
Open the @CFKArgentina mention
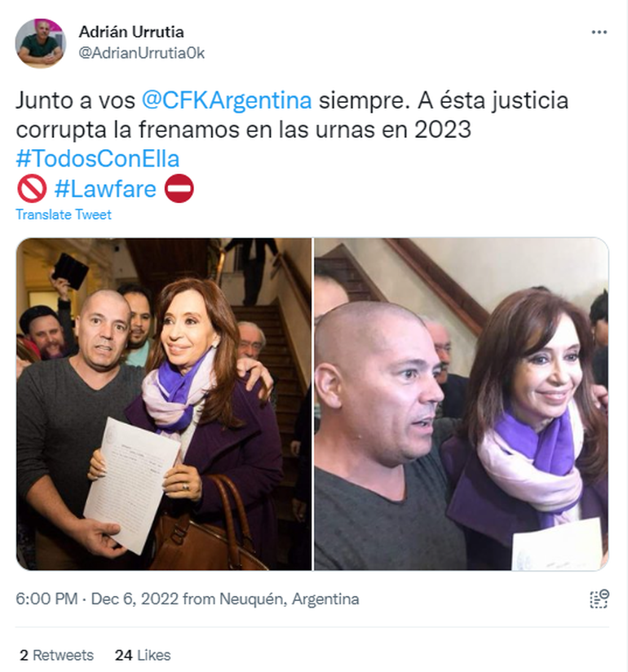[x=227, y=100]
